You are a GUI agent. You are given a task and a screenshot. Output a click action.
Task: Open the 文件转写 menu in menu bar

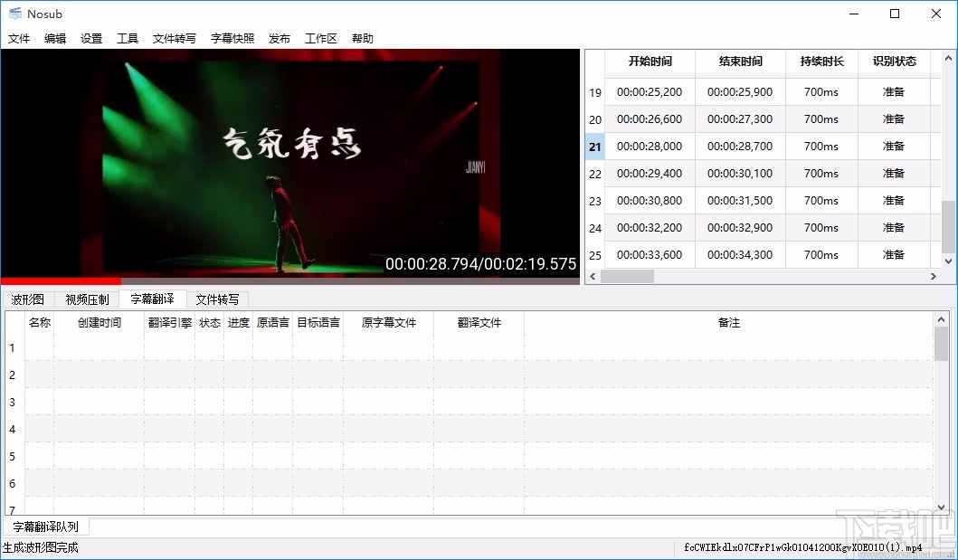pyautogui.click(x=174, y=39)
